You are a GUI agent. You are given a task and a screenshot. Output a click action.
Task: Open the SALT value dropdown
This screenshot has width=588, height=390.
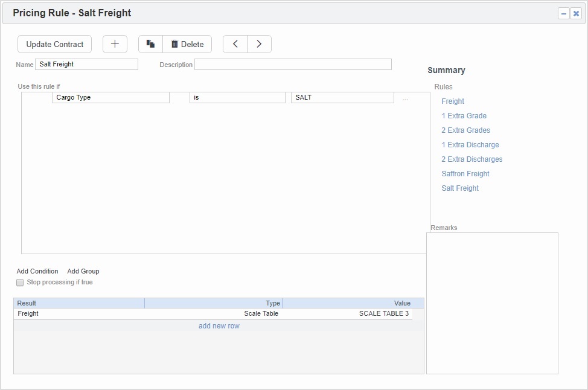tap(342, 98)
